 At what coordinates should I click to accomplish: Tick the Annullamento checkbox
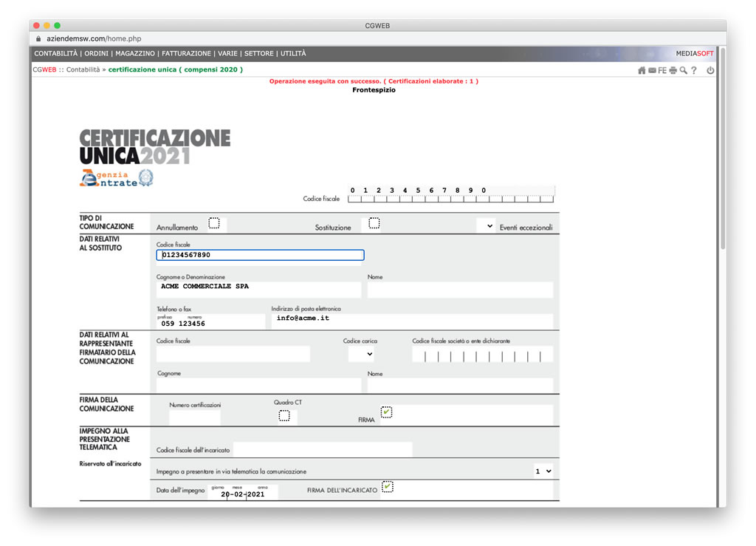pyautogui.click(x=214, y=223)
